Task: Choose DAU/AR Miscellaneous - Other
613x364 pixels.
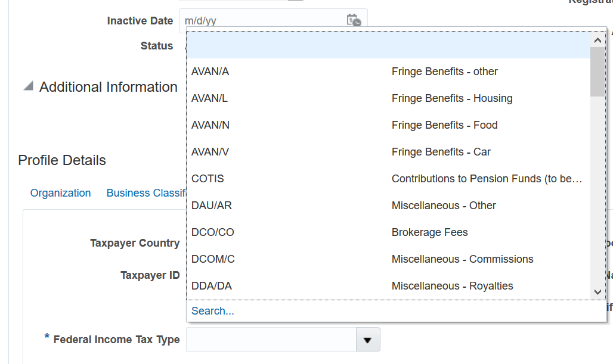Action: [298, 205]
